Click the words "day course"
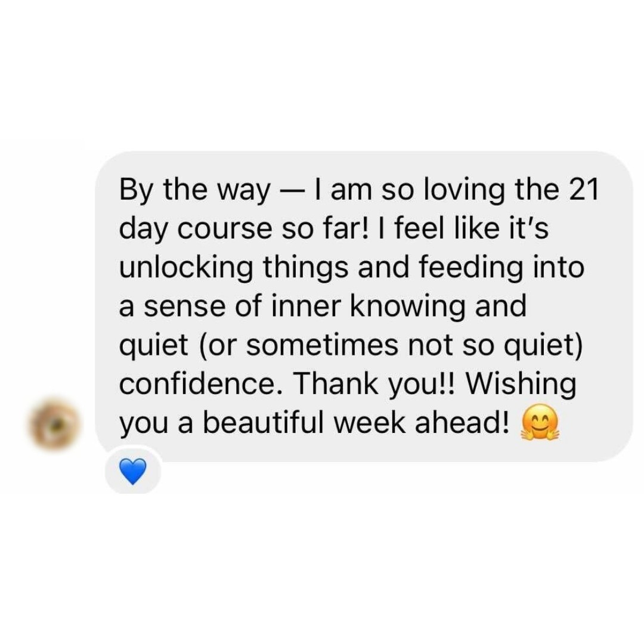This screenshot has width=644, height=644. (196, 228)
